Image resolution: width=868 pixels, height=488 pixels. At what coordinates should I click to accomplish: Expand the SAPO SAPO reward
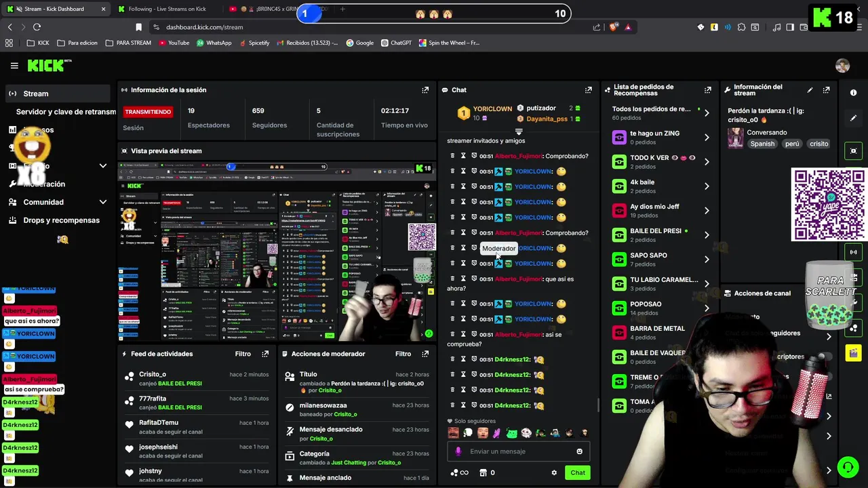pyautogui.click(x=707, y=259)
